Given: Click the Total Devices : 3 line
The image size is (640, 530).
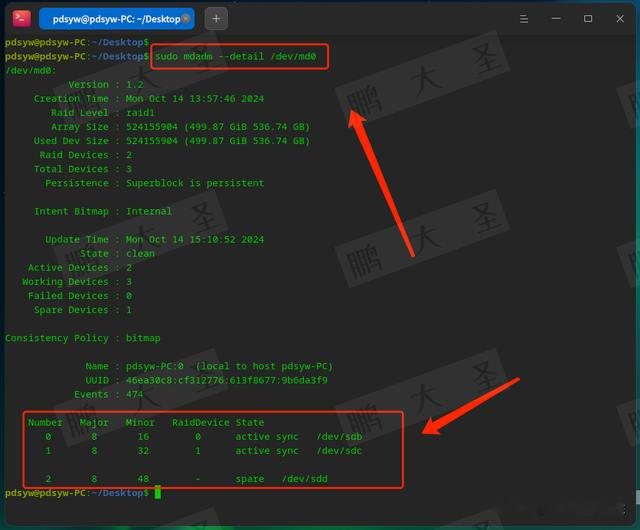Looking at the screenshot, I should [83, 169].
